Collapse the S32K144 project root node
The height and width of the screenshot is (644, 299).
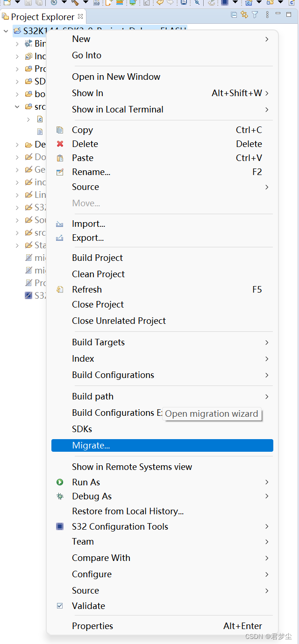[x=6, y=31]
